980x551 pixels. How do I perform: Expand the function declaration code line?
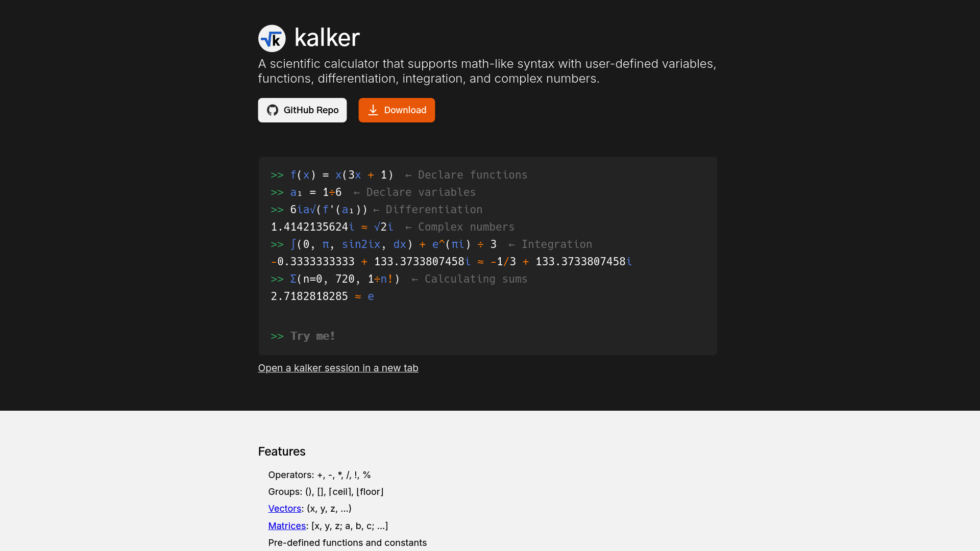click(x=341, y=174)
